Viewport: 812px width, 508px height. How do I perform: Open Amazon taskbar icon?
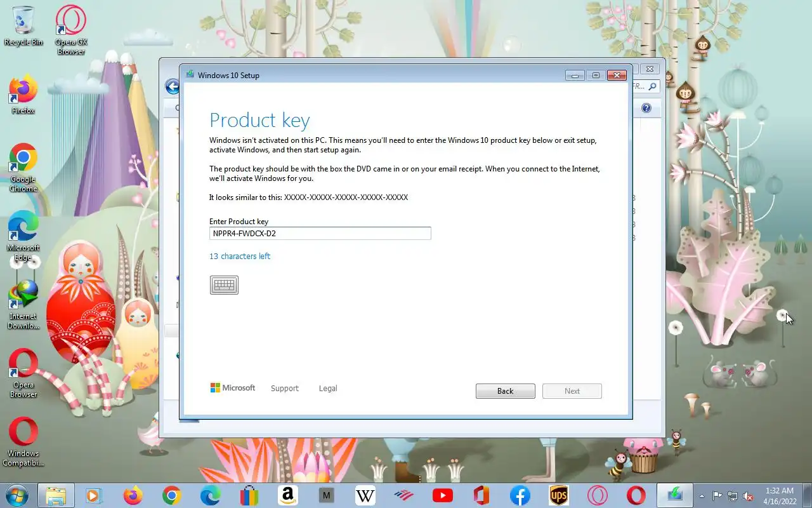(287, 495)
